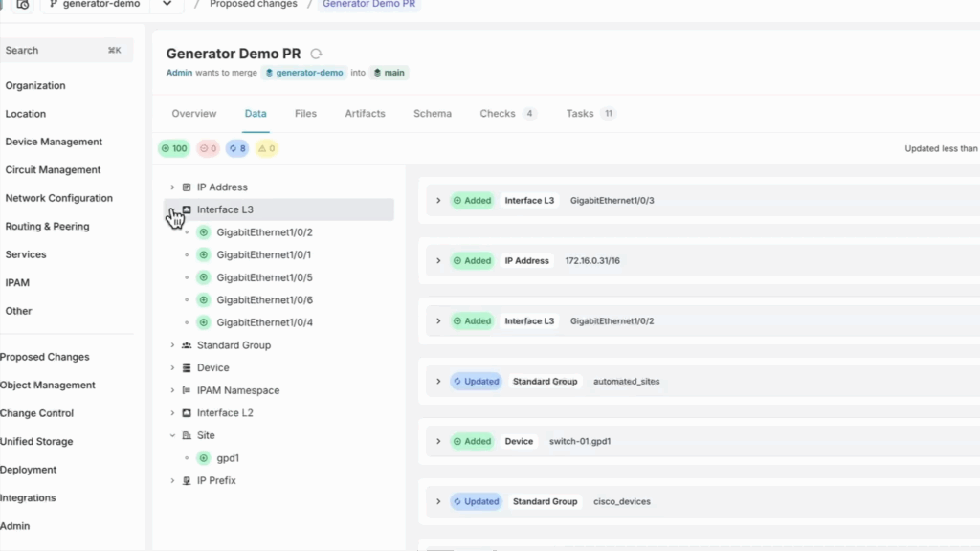
Task: Click the Proposed changes breadcrumb
Action: (254, 5)
